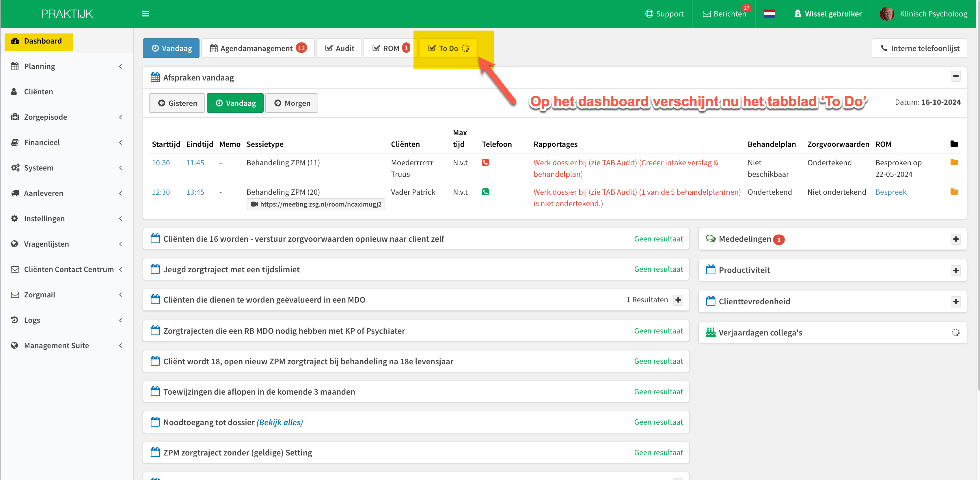This screenshot has height=480, width=980.
Task: Click the Mededelingen speech bubbles icon
Action: pyautogui.click(x=711, y=239)
